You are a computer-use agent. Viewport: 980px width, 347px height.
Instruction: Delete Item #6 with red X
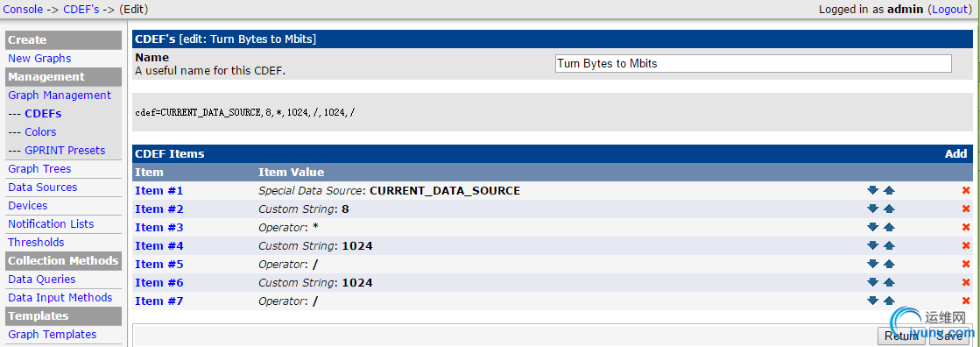coord(966,283)
